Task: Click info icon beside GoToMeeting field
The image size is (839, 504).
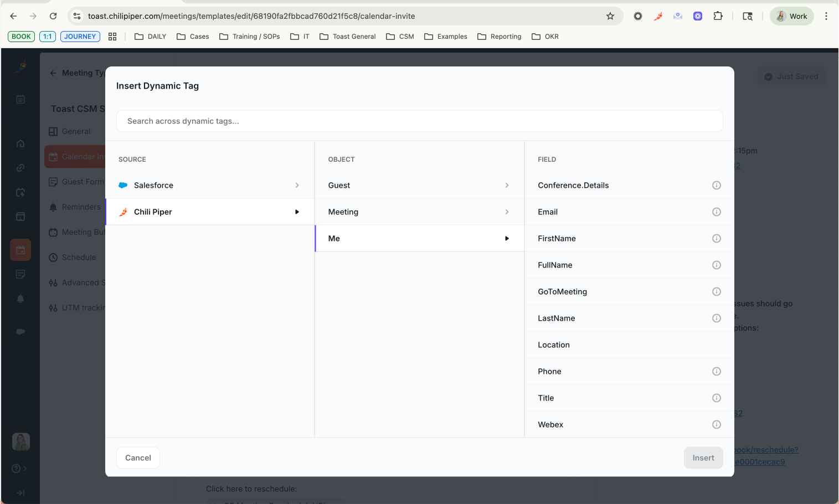Action: coord(716,292)
